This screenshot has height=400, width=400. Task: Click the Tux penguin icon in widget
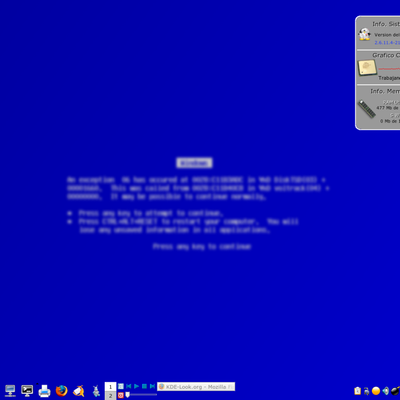pyautogui.click(x=365, y=34)
